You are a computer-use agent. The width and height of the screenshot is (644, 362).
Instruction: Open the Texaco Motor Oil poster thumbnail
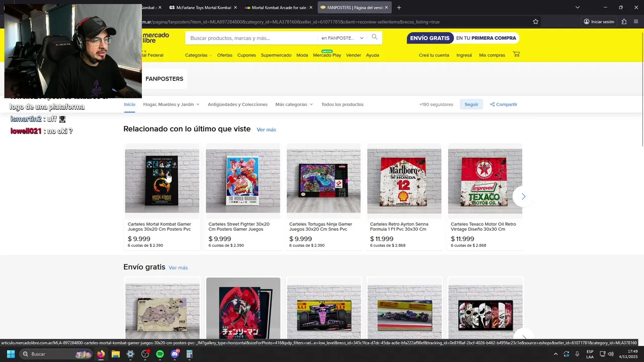click(485, 181)
